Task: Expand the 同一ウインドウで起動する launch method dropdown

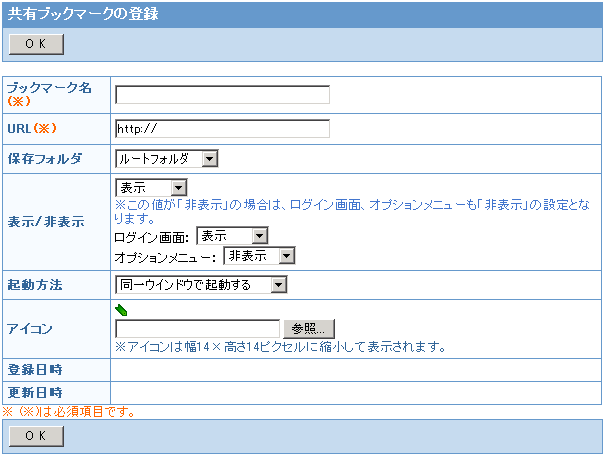Action: (201, 286)
